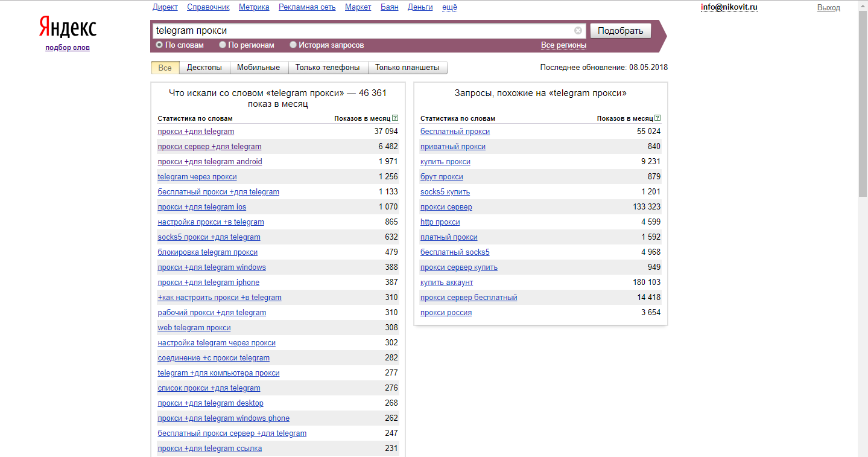
Task: Open the 'рабочий прокси +для telegram' query
Action: [212, 313]
